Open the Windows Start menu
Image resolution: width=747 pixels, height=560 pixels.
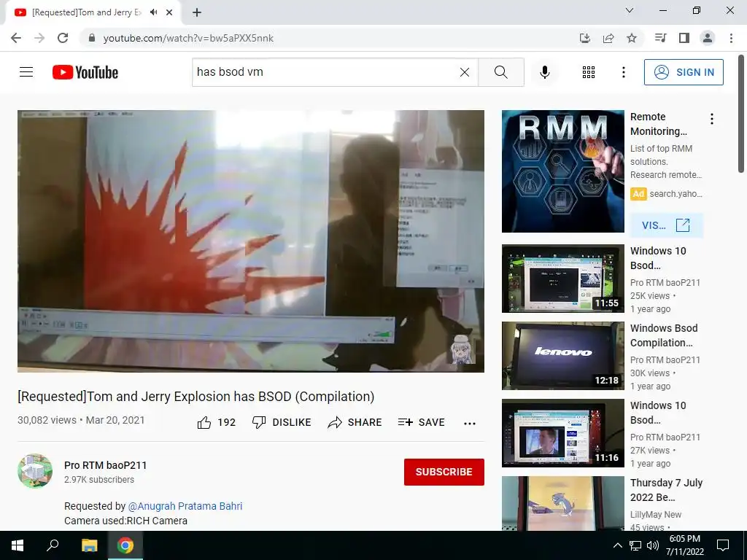click(18, 545)
